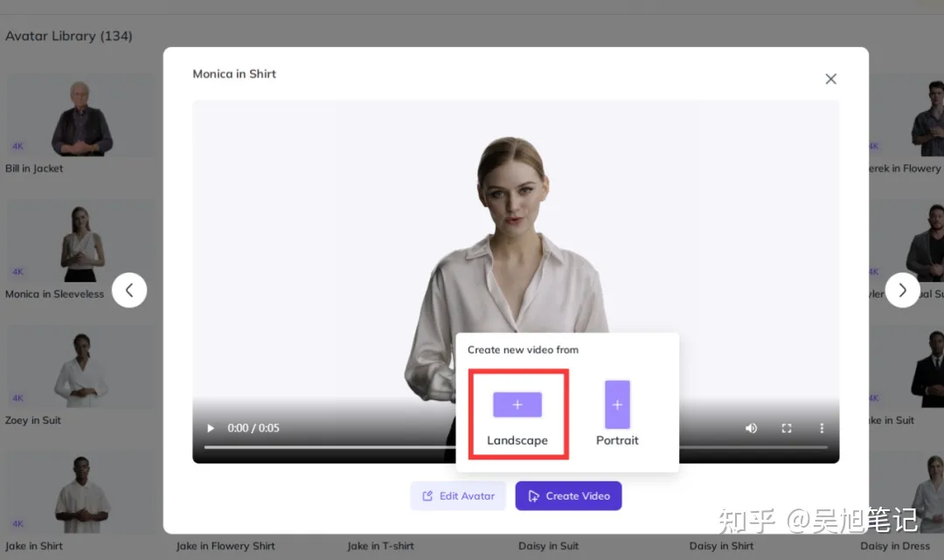Image resolution: width=944 pixels, height=560 pixels.
Task: Enter fullscreen for the avatar video
Action: click(x=787, y=428)
